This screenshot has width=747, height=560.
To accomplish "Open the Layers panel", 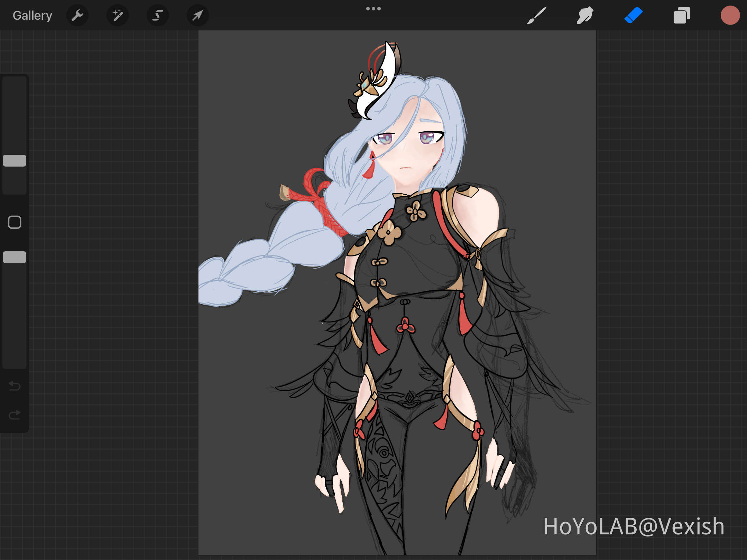I will (x=681, y=15).
